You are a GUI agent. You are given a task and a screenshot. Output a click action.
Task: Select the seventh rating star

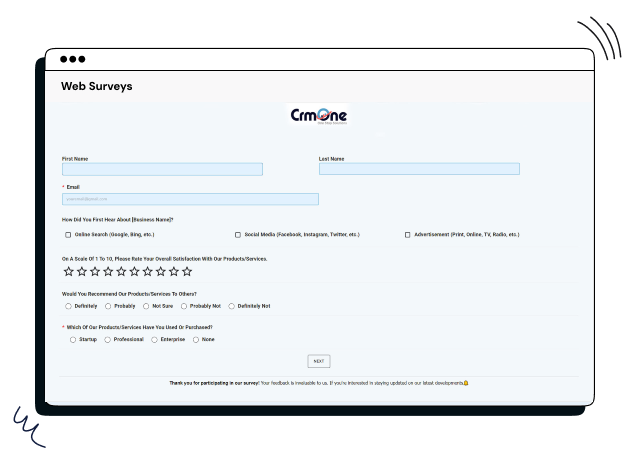tap(148, 272)
